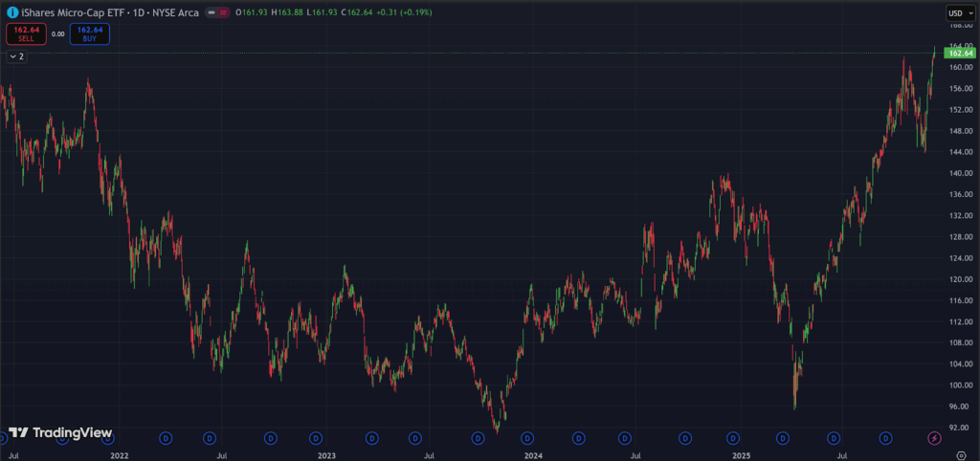This screenshot has width=980, height=461.
Task: Click the 2023 label on the time axis
Action: click(x=327, y=456)
